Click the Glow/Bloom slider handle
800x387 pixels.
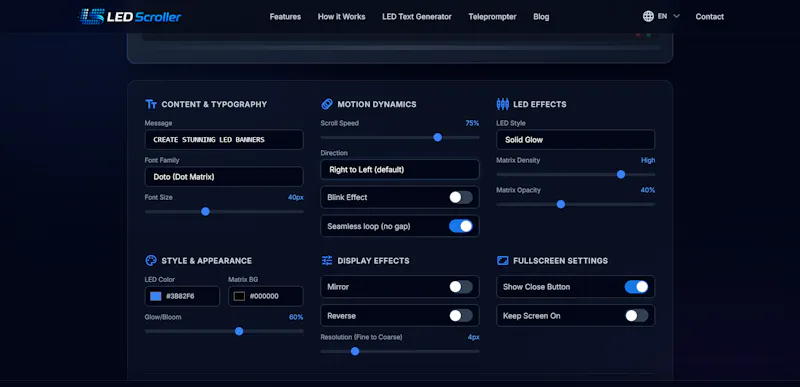tap(239, 331)
